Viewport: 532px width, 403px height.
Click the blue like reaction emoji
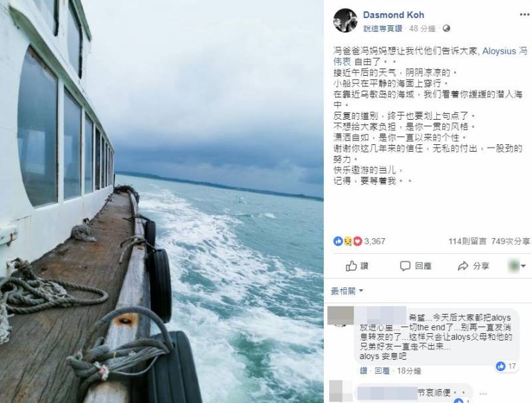point(338,241)
